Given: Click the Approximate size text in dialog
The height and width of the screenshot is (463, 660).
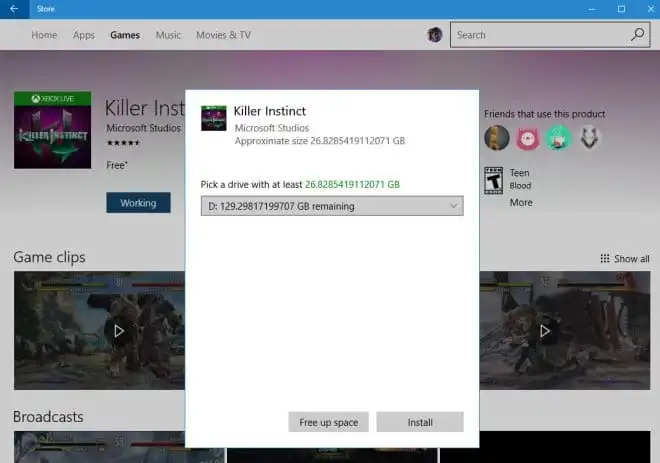Looking at the screenshot, I should click(320, 141).
